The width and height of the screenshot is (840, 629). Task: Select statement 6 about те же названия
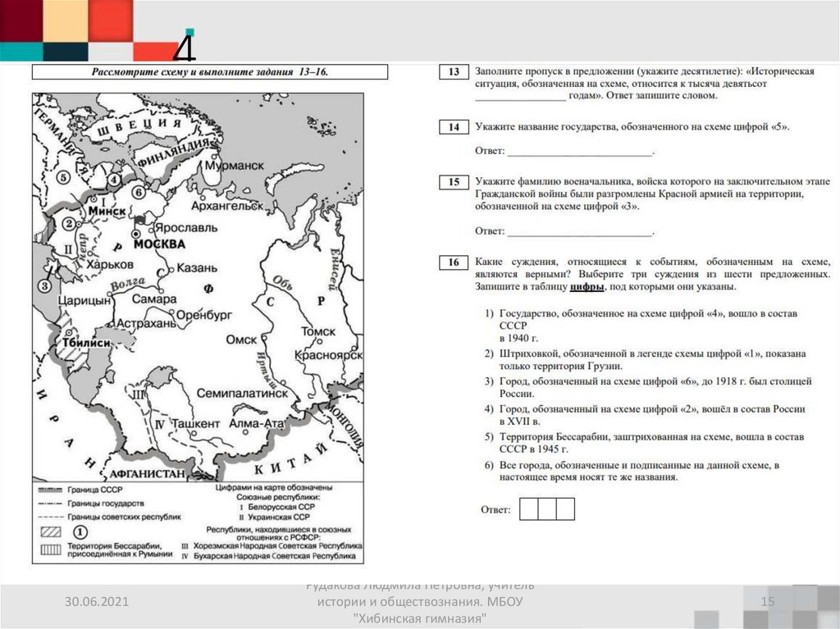tap(632, 471)
